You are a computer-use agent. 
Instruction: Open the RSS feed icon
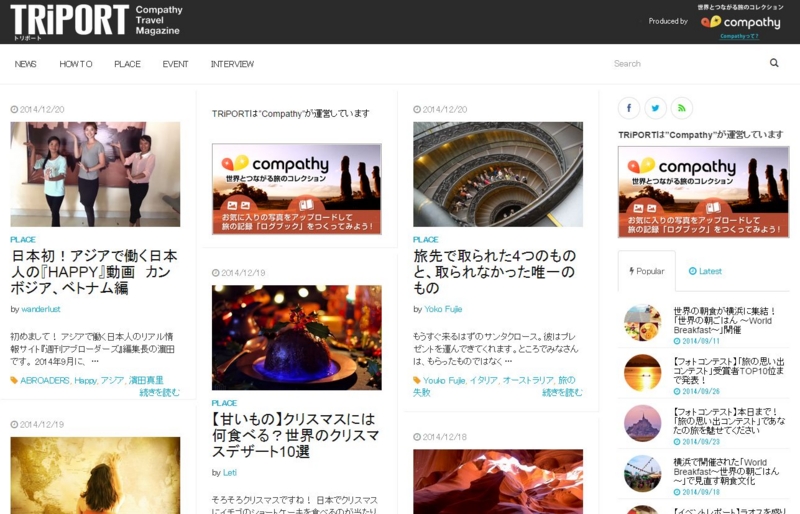point(682,108)
